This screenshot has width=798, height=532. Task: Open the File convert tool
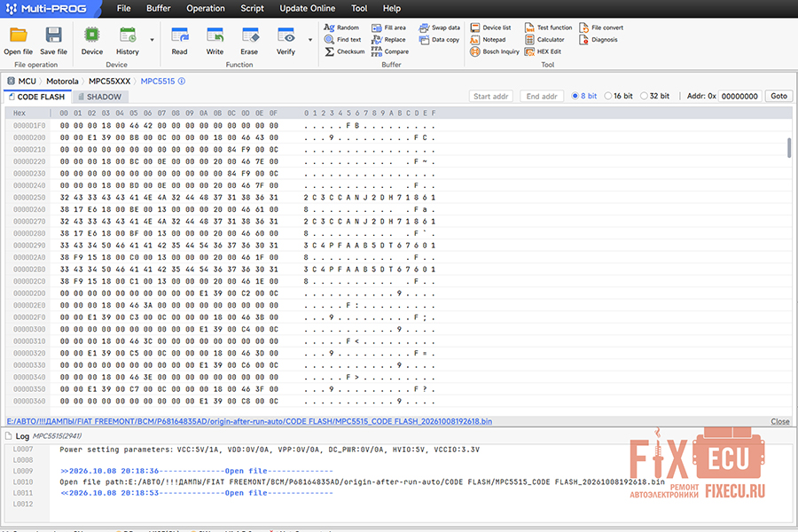[x=601, y=27]
